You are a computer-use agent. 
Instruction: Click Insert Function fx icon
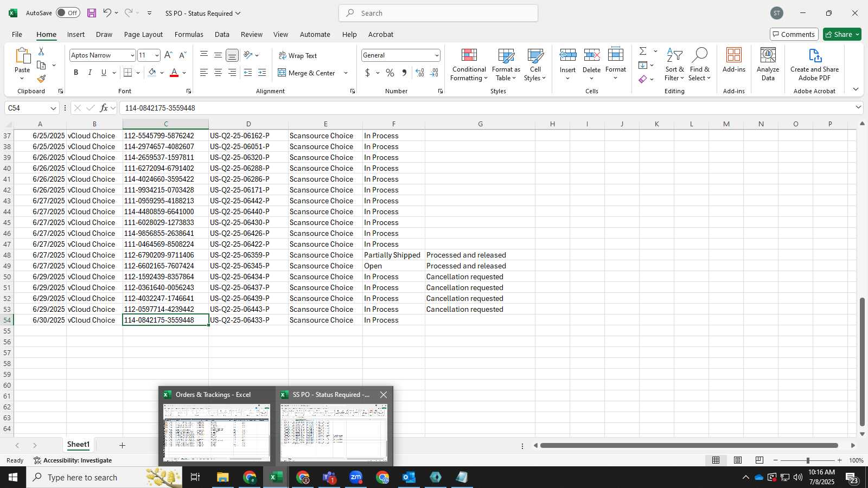coord(104,108)
